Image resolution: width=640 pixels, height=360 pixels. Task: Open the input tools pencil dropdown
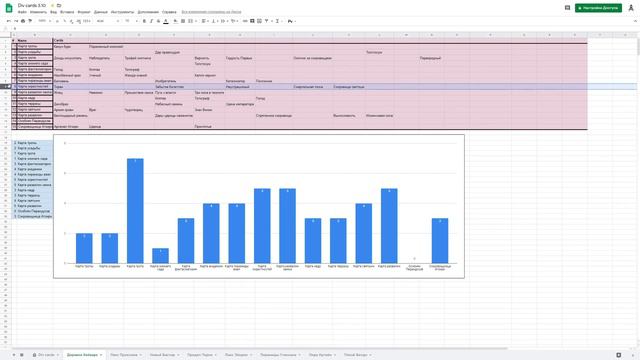pyautogui.click(x=291, y=21)
